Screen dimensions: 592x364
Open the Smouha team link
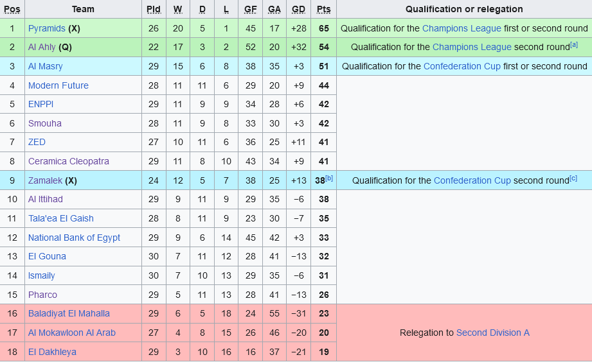44,123
